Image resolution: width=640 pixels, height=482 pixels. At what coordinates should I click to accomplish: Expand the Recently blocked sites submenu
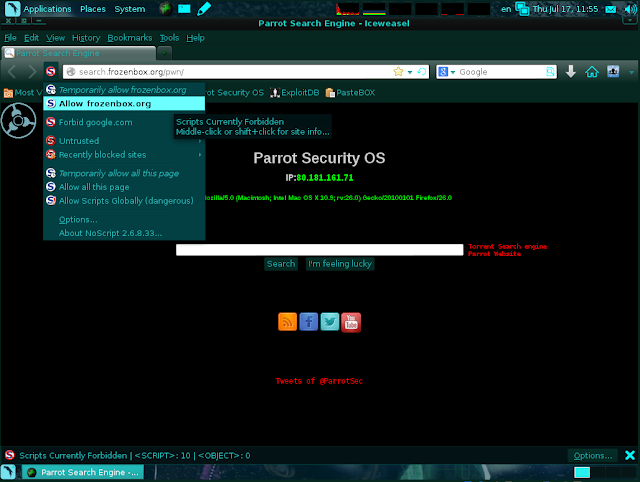click(124, 155)
